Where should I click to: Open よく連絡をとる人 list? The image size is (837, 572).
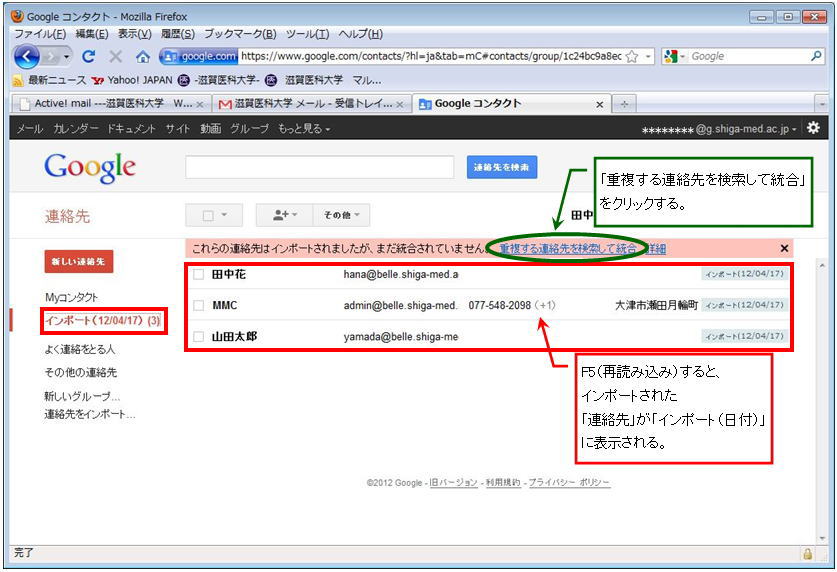80,349
